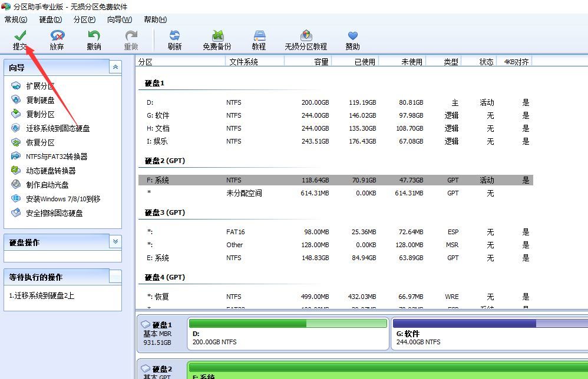Click the NTFS与FAT32转换器 icon
This screenshot has width=588, height=379.
[x=16, y=156]
